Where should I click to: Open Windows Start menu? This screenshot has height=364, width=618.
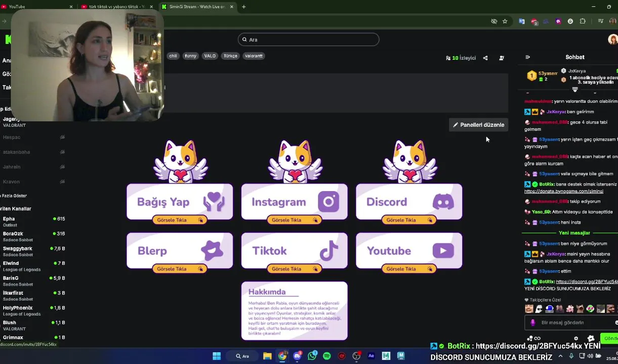[x=217, y=356]
